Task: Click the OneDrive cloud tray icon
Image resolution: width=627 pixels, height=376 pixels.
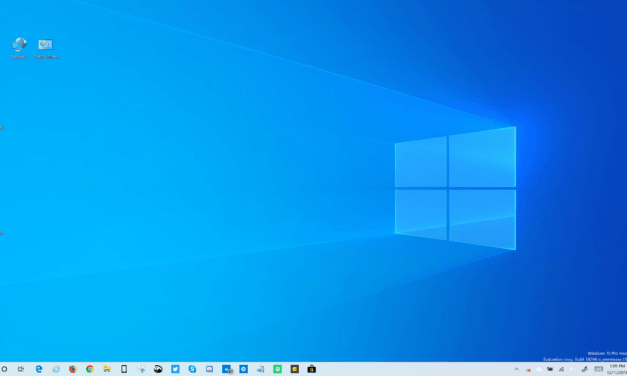Action: (x=539, y=369)
